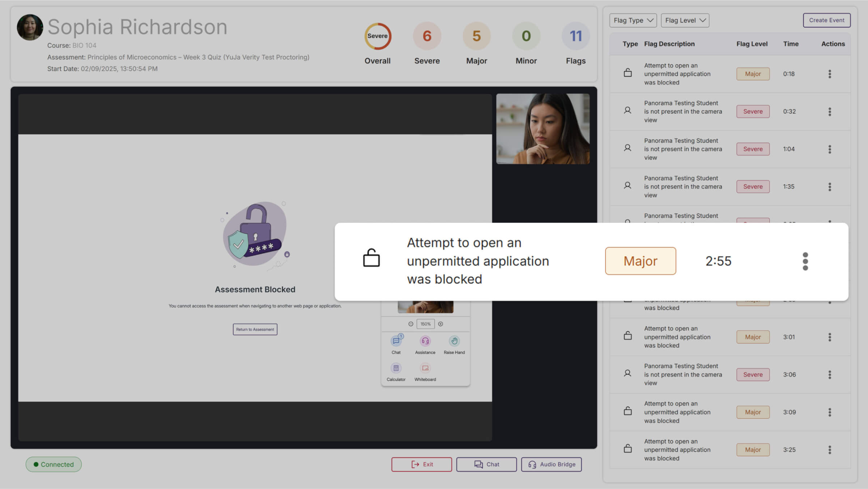This screenshot has height=489, width=868.
Task: Click the 150% zoom level box
Action: pos(425,324)
